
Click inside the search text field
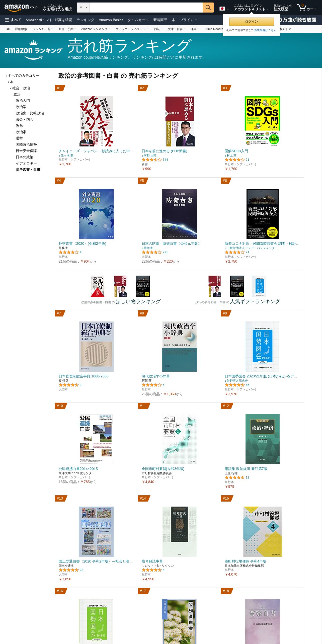coord(146,8)
